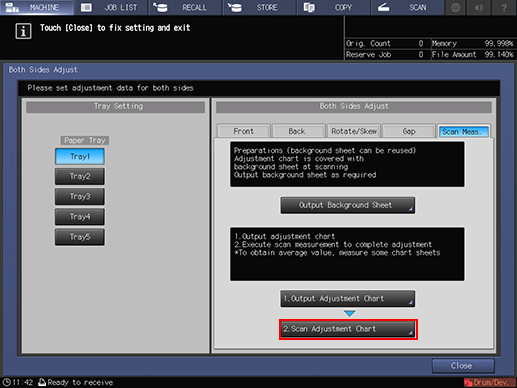Click the Drum/Dev. status indicator
Image resolution: width=517 pixels, height=388 pixels.
click(489, 382)
